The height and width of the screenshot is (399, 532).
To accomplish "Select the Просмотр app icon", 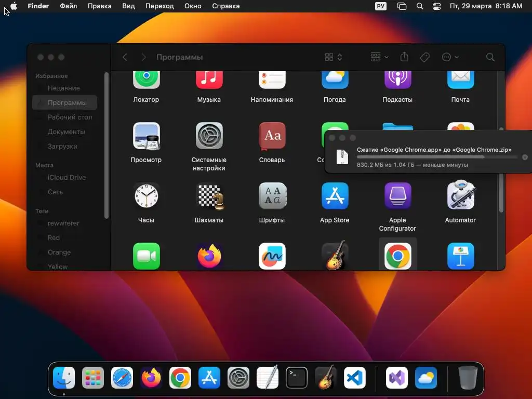I will pos(146,136).
